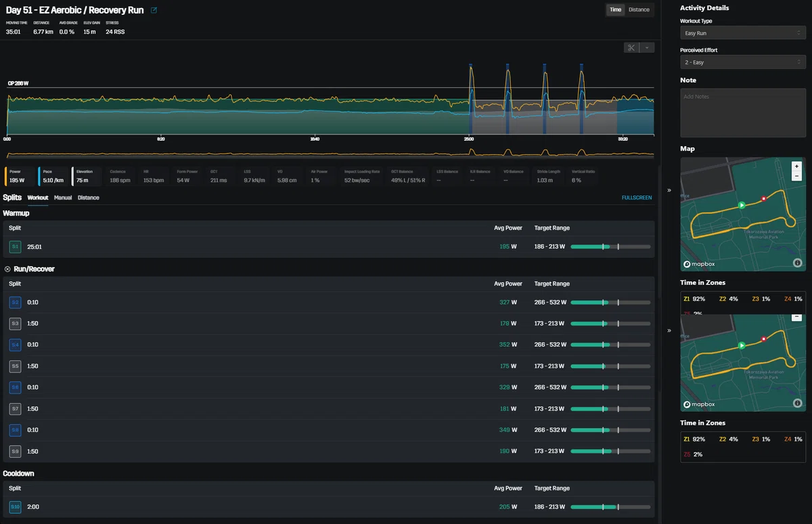Open the external link icon beside the workout title
The width and height of the screenshot is (812, 524).
click(x=154, y=10)
